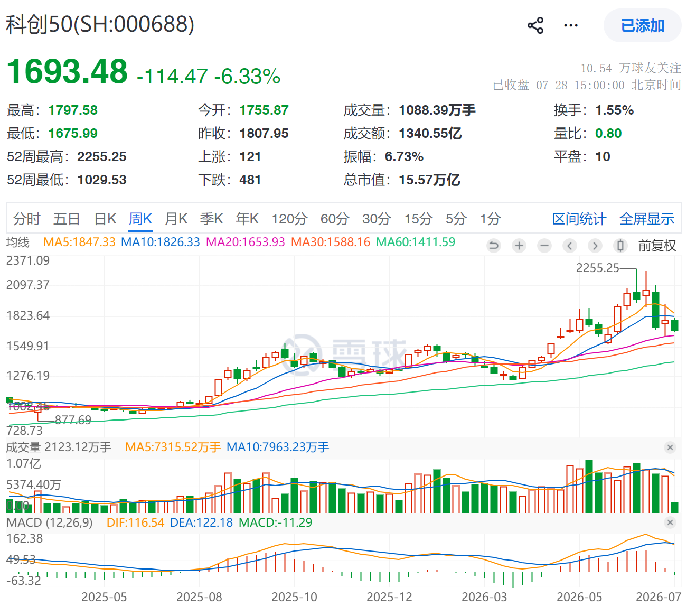696x616 pixels.
Task: Click the crosshair icon beside 前复权
Action: (x=620, y=246)
